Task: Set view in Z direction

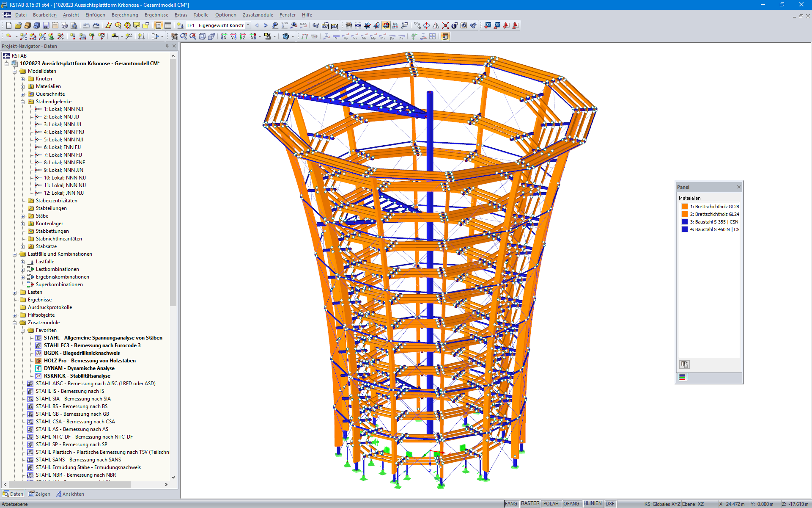Action: click(x=243, y=36)
